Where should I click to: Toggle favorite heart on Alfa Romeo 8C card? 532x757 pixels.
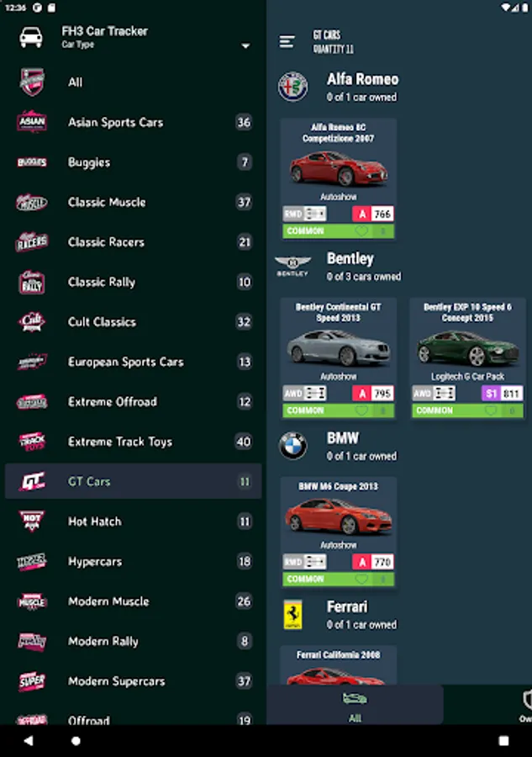coord(361,230)
